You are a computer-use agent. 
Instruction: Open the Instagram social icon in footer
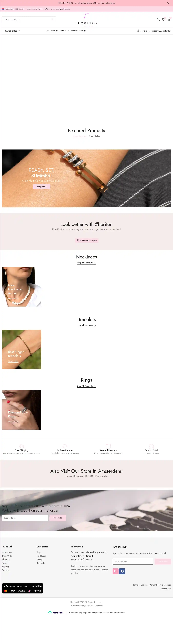[x=115, y=571]
